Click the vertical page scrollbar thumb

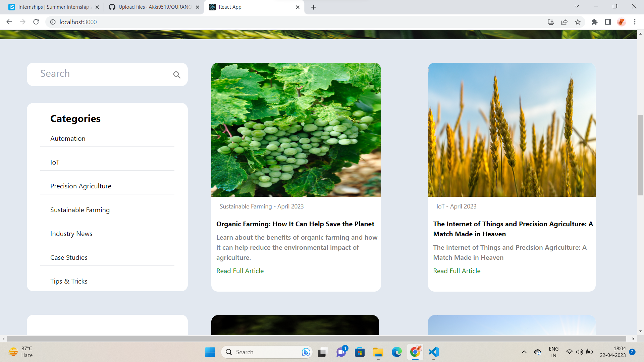(x=640, y=155)
